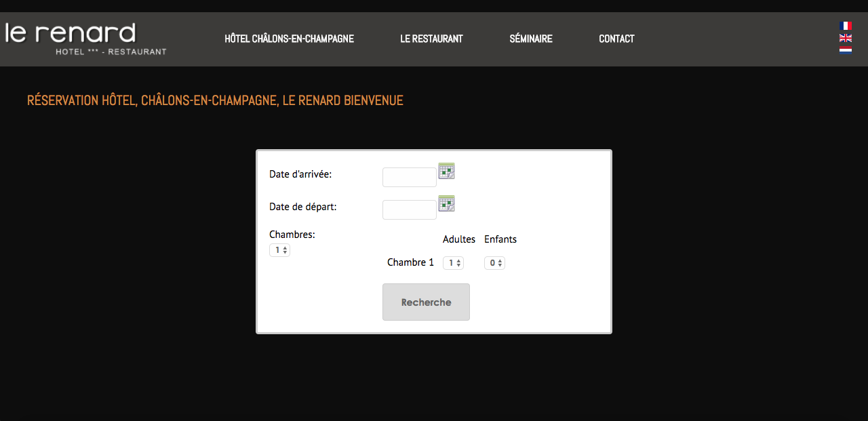This screenshot has height=421, width=868.
Task: Open the Adultes dropdown for Chambre 1
Action: click(x=453, y=263)
